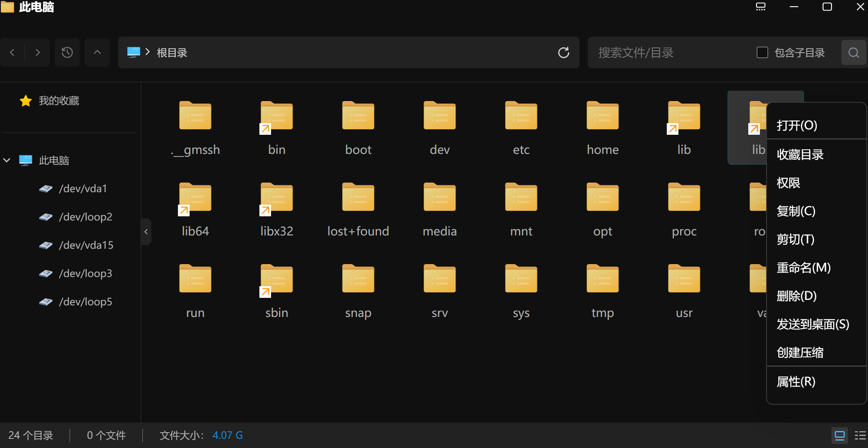Switch to list view mode
868x448 pixels.
[x=860, y=436]
